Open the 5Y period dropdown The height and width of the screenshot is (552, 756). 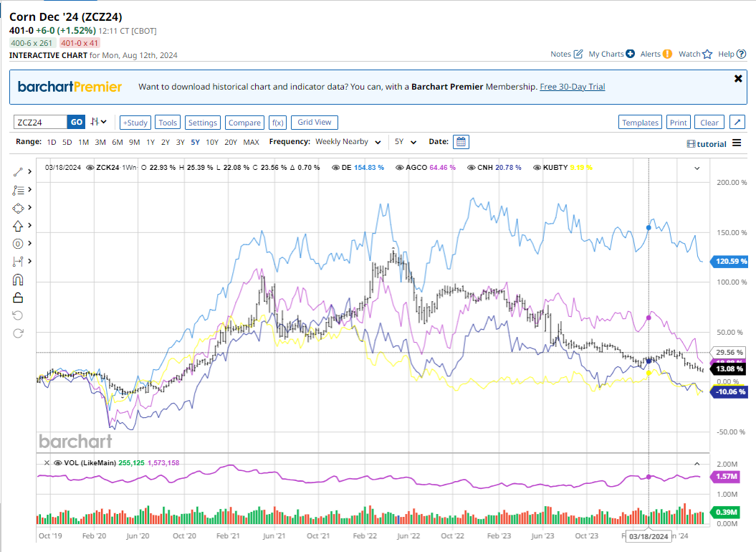[x=406, y=142]
